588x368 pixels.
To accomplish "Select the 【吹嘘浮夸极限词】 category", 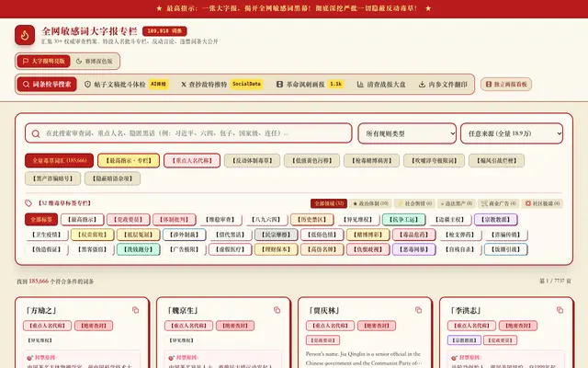I will tap(434, 161).
